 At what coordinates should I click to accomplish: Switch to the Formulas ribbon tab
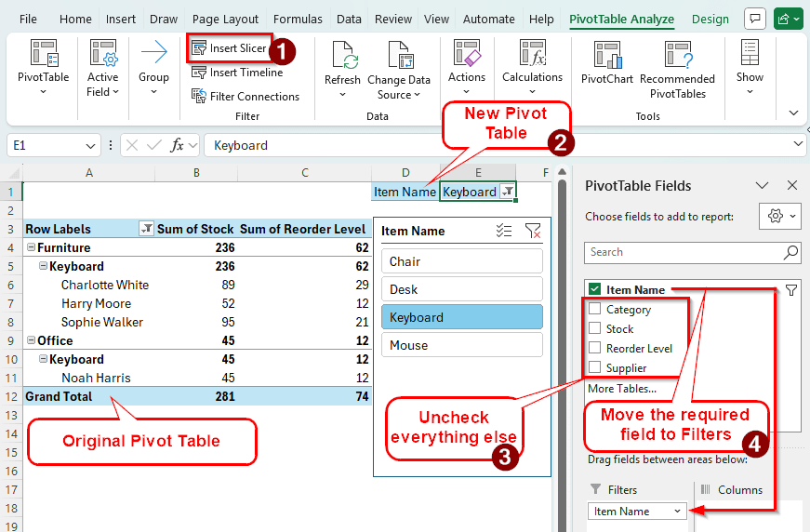[x=298, y=19]
